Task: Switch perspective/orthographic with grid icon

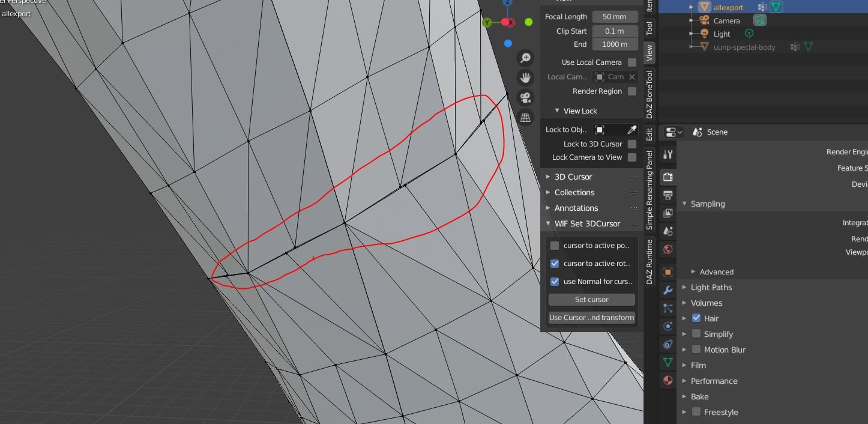Action: (x=525, y=118)
